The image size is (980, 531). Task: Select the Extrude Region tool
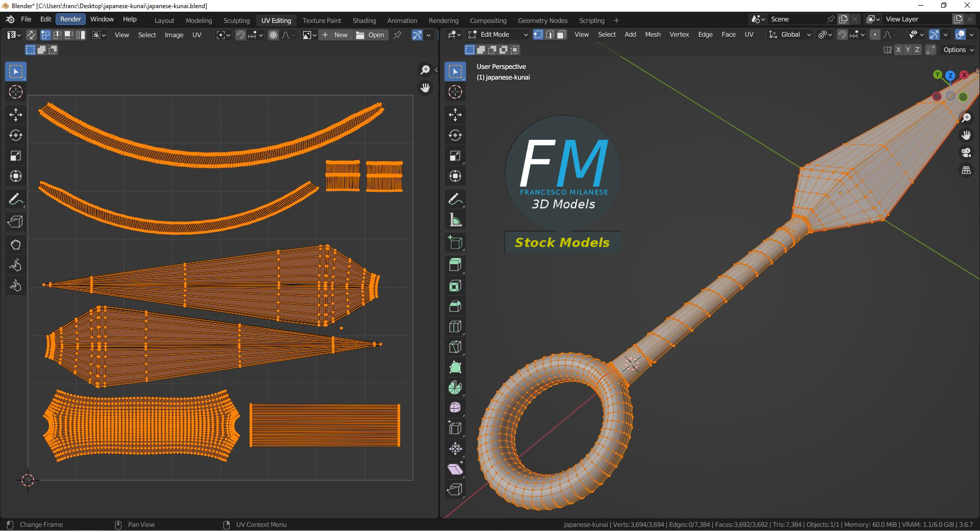click(455, 264)
